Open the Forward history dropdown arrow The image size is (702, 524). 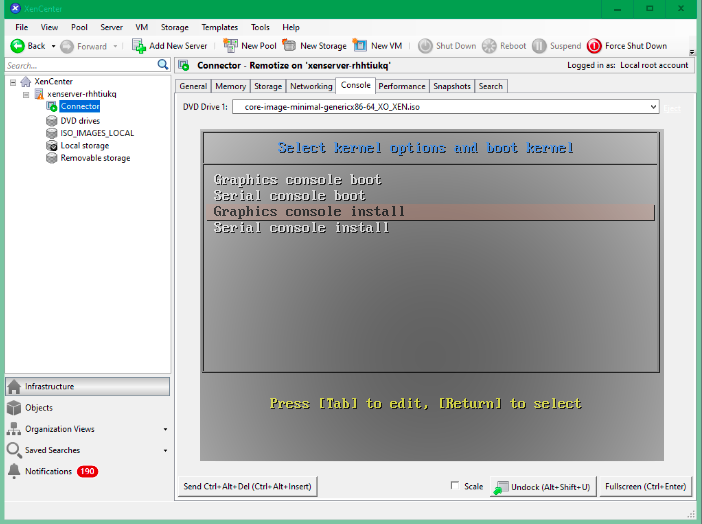(x=115, y=46)
